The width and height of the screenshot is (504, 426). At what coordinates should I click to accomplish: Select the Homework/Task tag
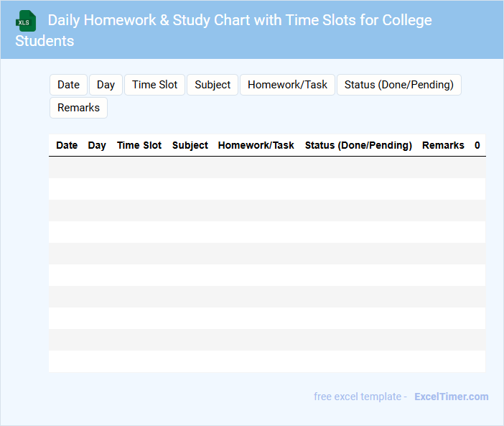pyautogui.click(x=287, y=85)
